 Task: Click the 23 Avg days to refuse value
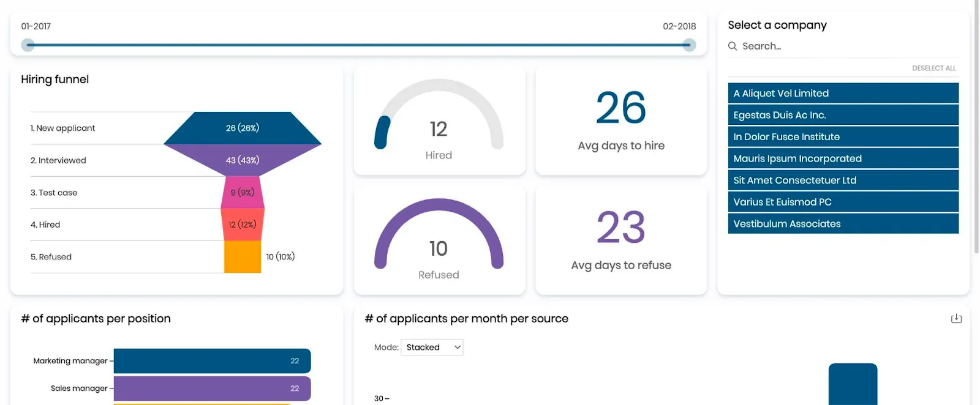coord(621,228)
